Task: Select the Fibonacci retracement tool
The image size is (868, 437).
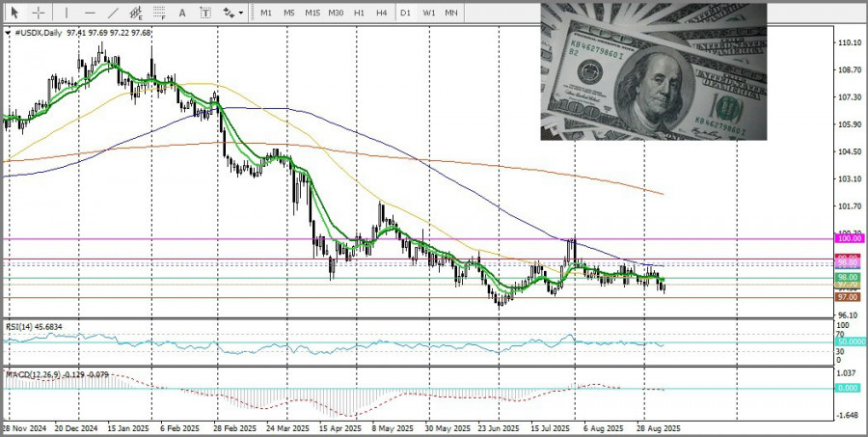Action: pos(159,14)
